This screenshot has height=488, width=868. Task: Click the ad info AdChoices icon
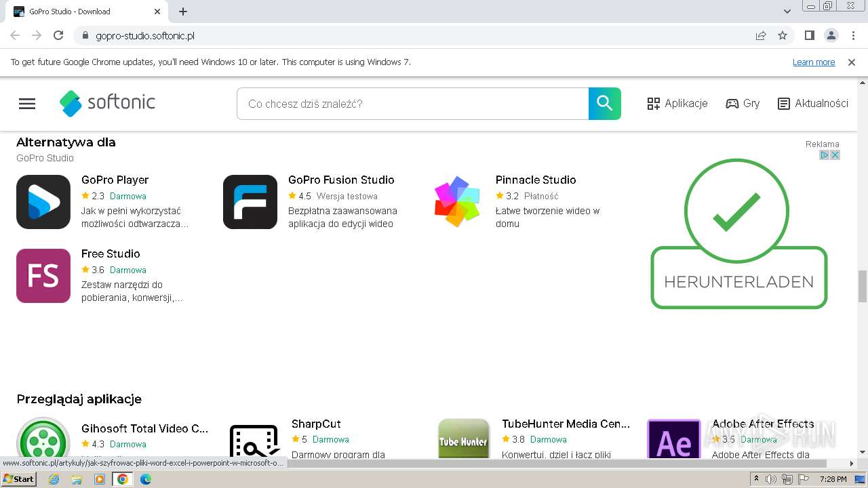click(x=825, y=155)
